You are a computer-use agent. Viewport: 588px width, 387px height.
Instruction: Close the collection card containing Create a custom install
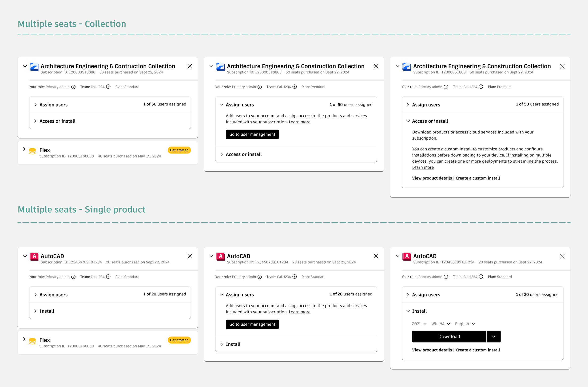[562, 66]
